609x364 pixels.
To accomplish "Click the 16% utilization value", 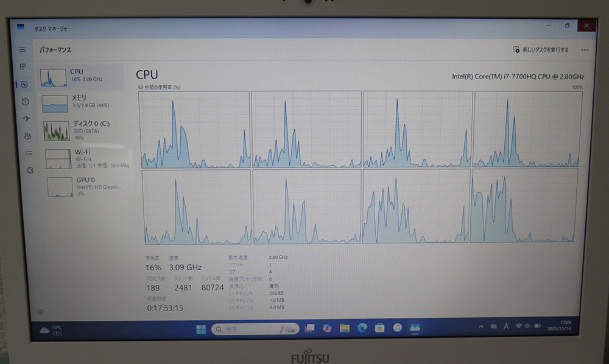I will tap(153, 267).
